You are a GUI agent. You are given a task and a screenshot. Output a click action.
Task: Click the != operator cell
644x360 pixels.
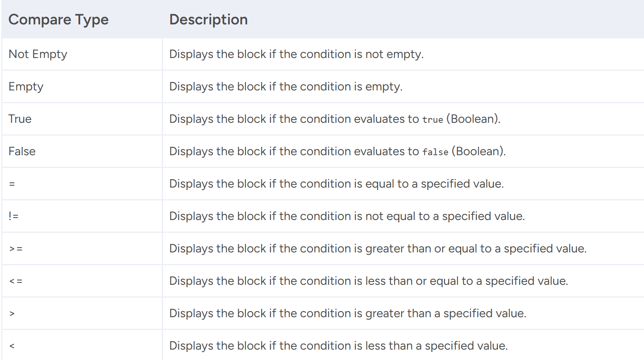pos(14,216)
